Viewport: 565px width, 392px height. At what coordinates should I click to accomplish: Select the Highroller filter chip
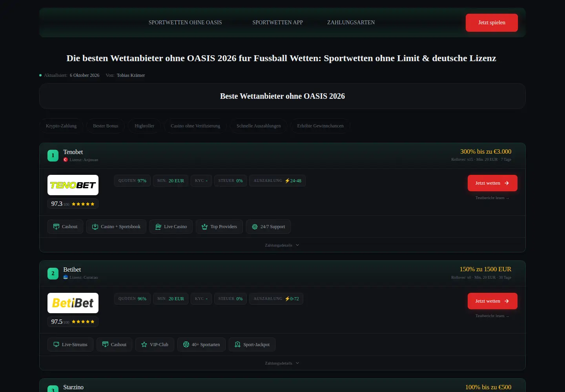click(x=144, y=126)
